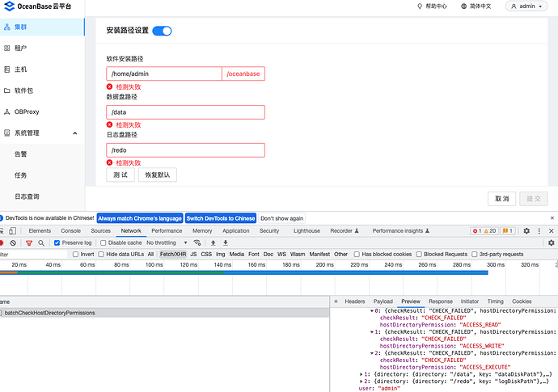
Task: Click the 测试 test button
Action: tap(120, 175)
